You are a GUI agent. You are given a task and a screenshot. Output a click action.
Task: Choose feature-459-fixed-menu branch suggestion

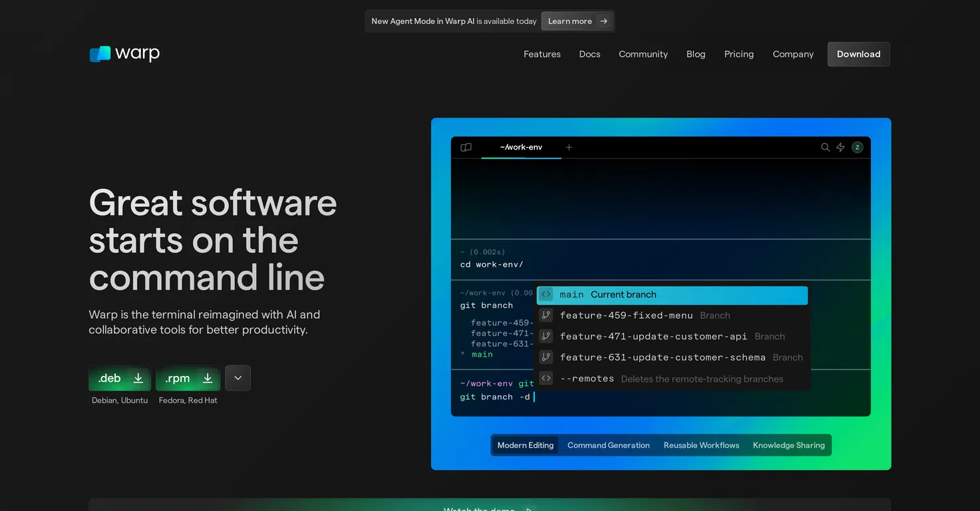(x=673, y=315)
